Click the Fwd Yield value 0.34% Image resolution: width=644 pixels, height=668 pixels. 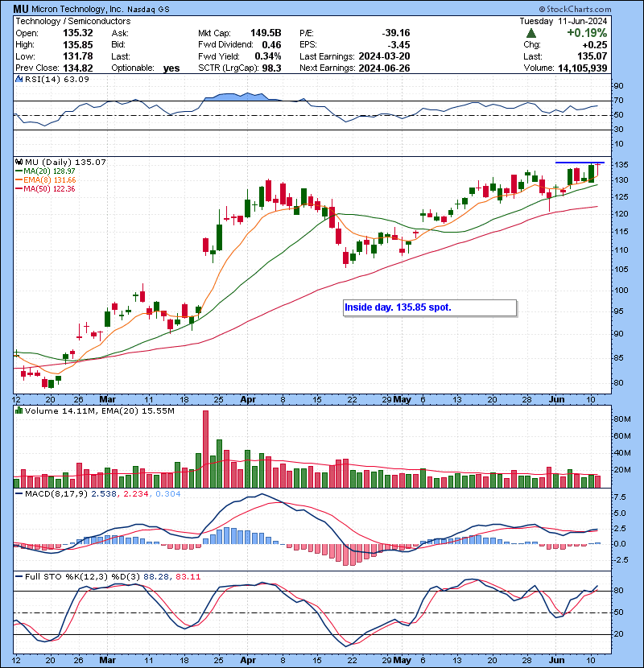pos(267,56)
